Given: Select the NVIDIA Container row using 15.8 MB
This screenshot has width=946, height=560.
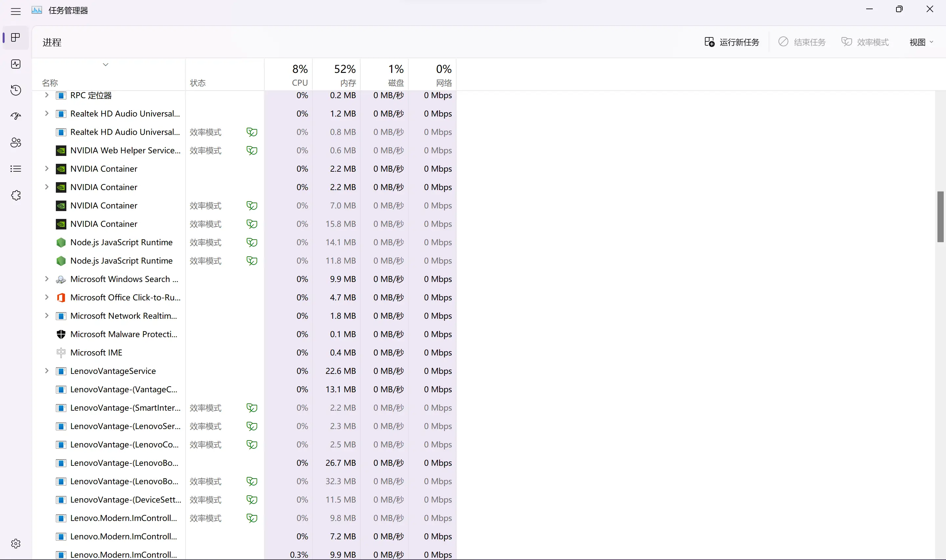Looking at the screenshot, I should click(244, 224).
